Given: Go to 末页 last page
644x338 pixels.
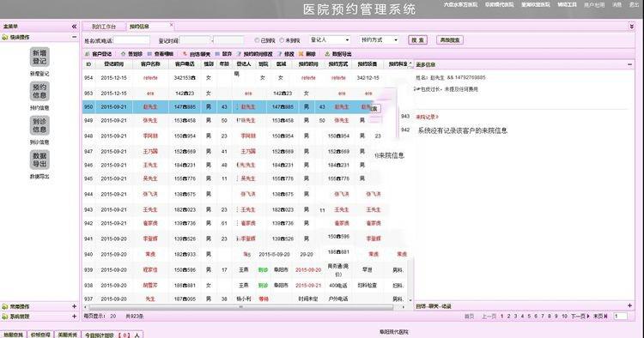Looking at the screenshot, I should click(601, 317).
